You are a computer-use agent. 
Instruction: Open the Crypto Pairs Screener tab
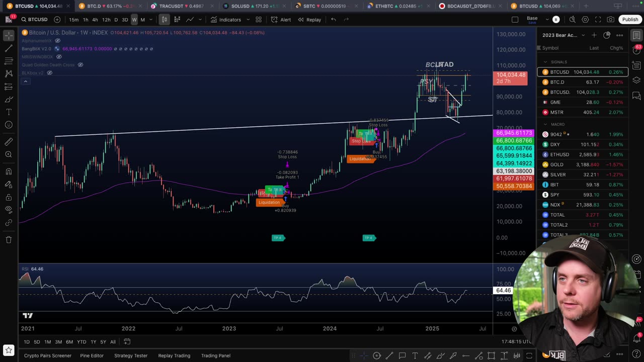pos(48,355)
